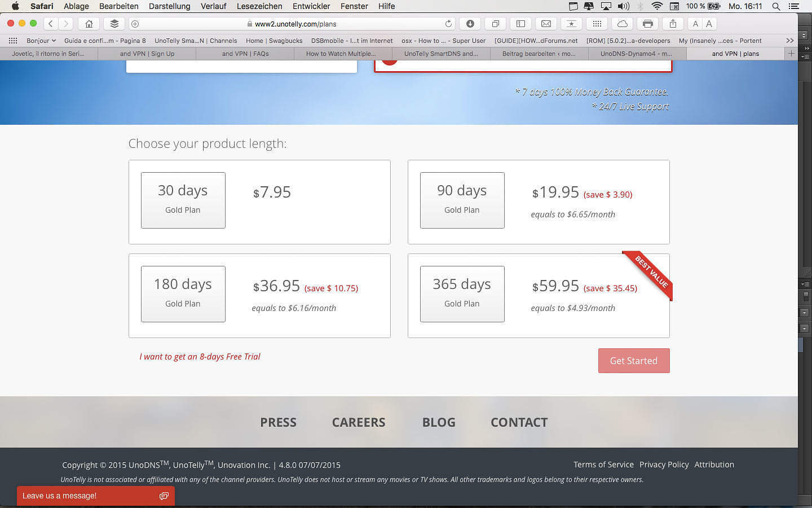Viewport: 812px width, 508px height.
Task: Click the plus icon in the address bar
Action: pos(135,24)
